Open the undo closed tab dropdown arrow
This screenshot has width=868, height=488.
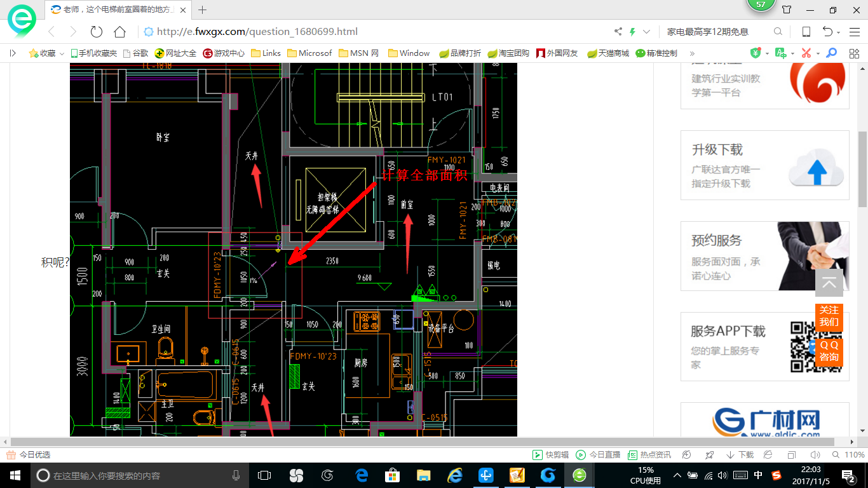point(839,32)
